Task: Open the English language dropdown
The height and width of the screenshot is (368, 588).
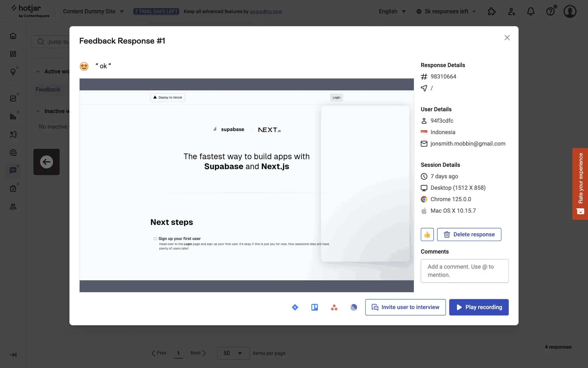Action: (392, 11)
